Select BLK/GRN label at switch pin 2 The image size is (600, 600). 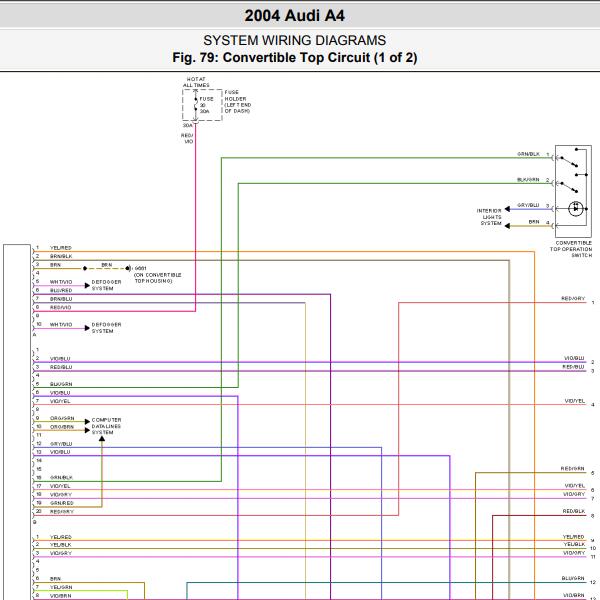point(528,179)
